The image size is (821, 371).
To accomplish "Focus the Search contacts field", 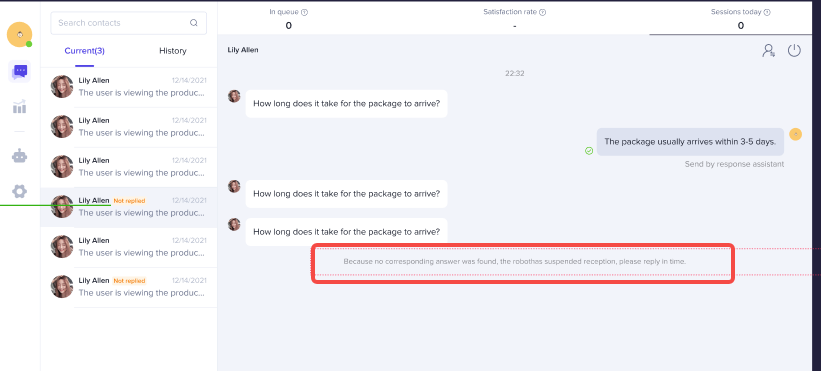I will point(128,23).
